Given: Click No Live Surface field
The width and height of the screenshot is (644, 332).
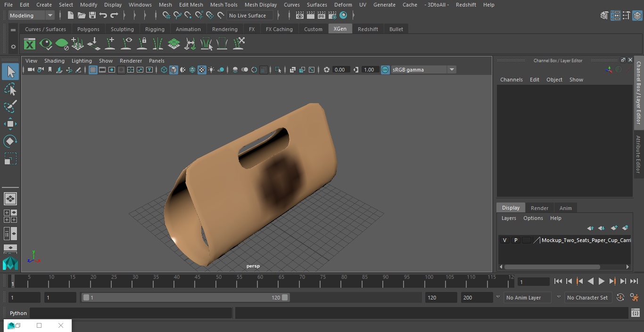Looking at the screenshot, I should click(x=249, y=16).
